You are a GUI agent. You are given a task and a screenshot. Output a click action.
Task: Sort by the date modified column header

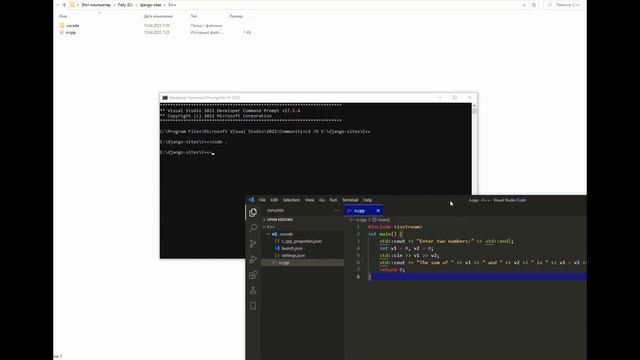(x=158, y=16)
